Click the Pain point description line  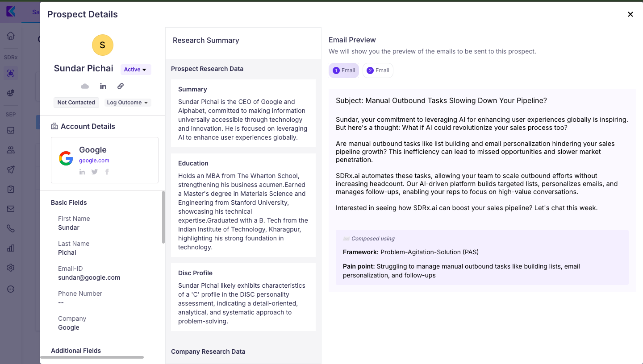461,271
